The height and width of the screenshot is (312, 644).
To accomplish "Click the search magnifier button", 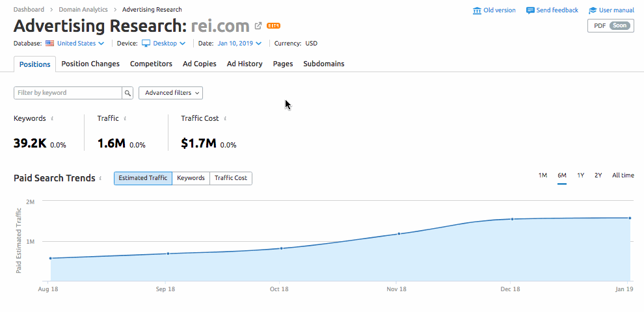I will (x=127, y=93).
